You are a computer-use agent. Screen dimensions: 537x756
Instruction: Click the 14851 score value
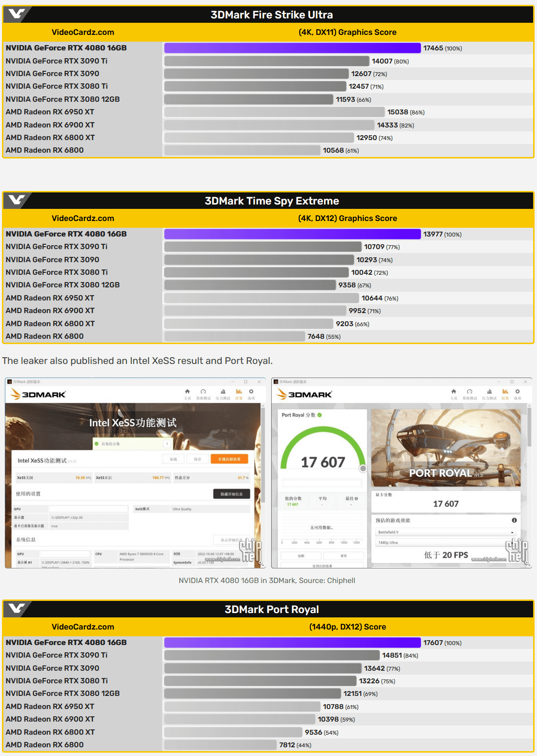click(392, 655)
